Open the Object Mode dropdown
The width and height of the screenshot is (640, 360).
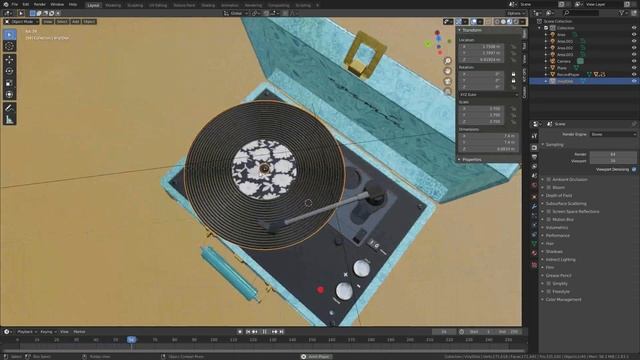click(22, 22)
